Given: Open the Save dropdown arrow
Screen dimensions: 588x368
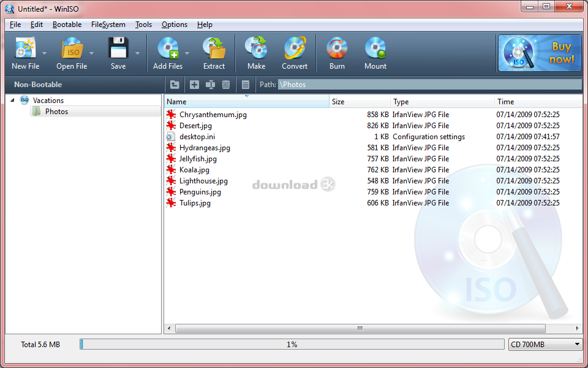Looking at the screenshot, I should 137,53.
